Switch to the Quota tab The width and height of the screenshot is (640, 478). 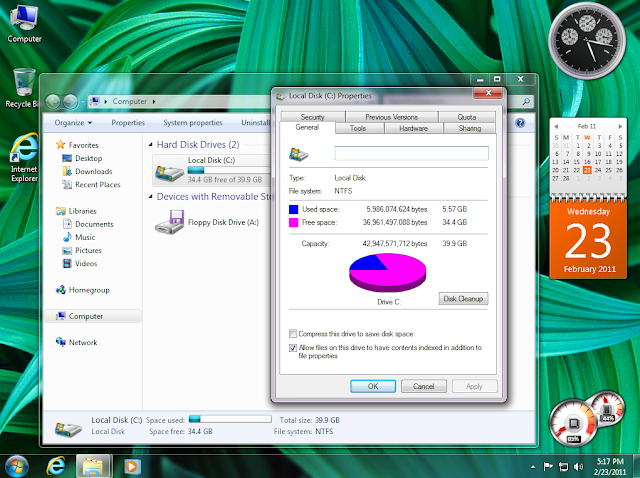tap(467, 117)
